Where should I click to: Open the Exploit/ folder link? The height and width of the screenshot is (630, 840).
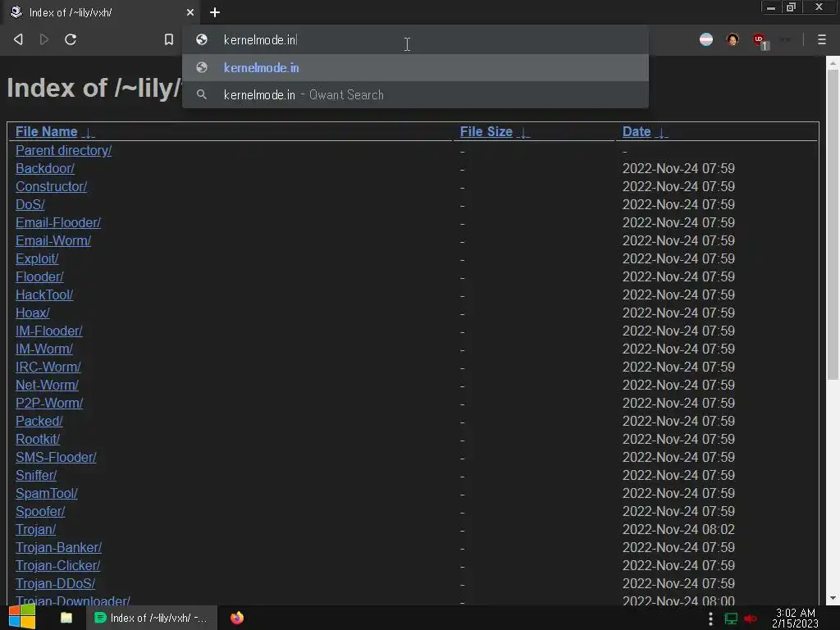(37, 258)
